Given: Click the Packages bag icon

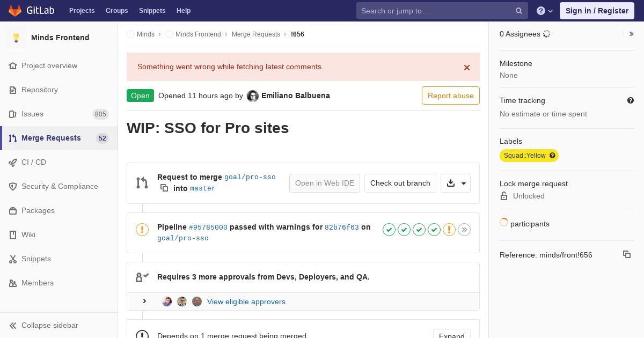Looking at the screenshot, I should coord(13,211).
